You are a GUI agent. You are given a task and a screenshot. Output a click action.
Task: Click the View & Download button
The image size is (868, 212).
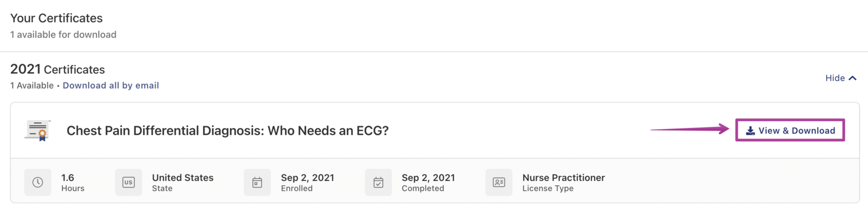point(790,130)
